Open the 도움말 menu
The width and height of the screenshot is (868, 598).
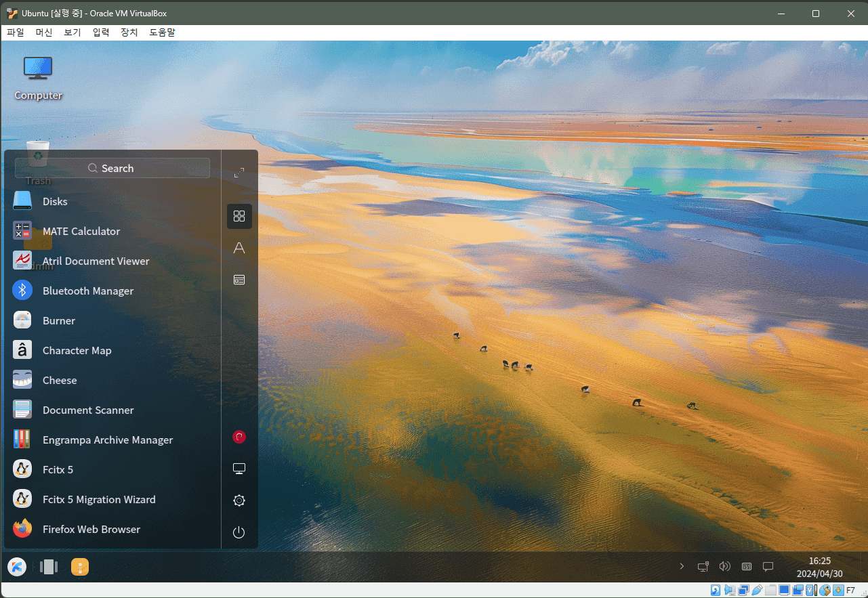click(162, 32)
